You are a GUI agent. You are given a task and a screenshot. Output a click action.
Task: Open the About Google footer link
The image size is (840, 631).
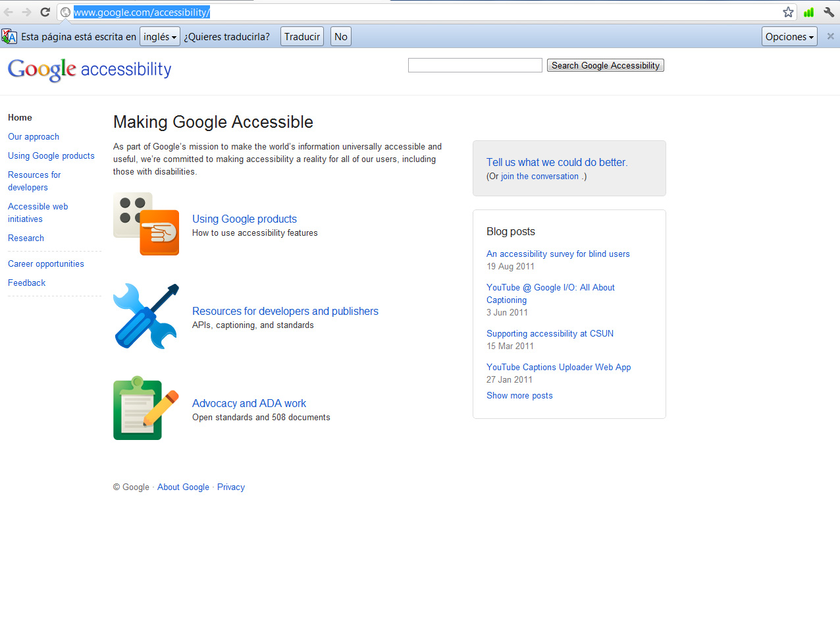[183, 487]
